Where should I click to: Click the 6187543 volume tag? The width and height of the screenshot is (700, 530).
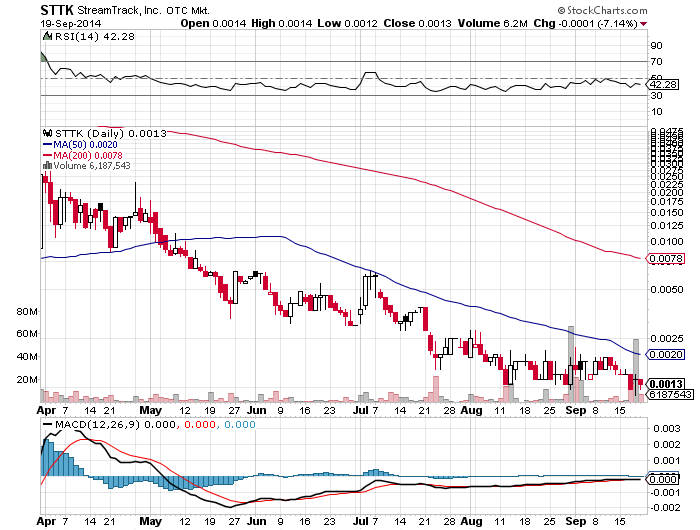coord(670,395)
